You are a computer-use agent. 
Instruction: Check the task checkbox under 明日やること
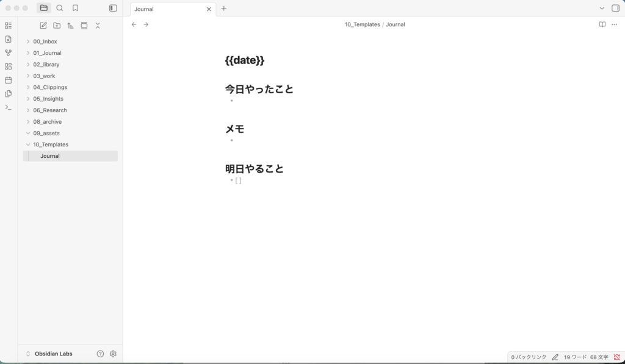[x=239, y=180]
